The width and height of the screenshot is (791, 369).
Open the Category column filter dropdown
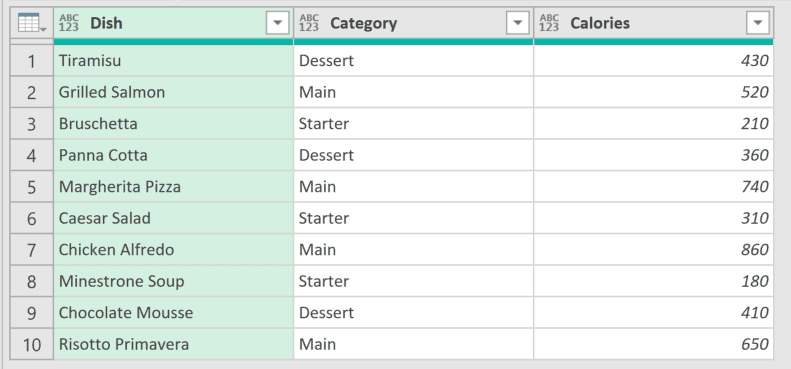point(518,23)
